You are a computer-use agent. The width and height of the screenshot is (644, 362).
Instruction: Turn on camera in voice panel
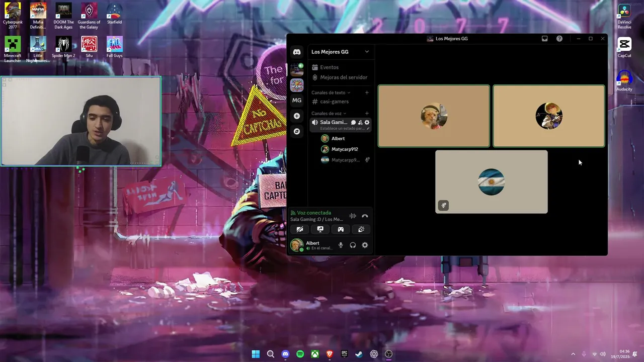tap(300, 229)
